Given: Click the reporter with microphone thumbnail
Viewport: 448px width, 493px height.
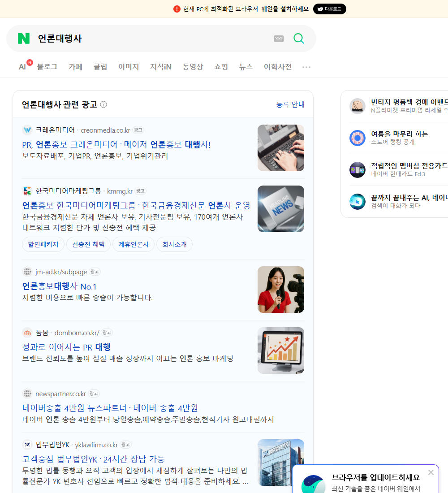Looking at the screenshot, I should pos(281,290).
